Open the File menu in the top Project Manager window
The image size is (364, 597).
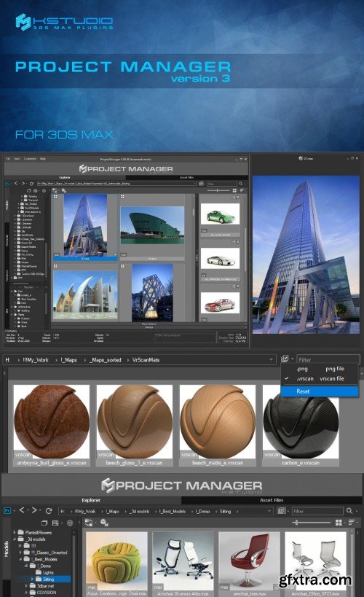(x=8, y=159)
